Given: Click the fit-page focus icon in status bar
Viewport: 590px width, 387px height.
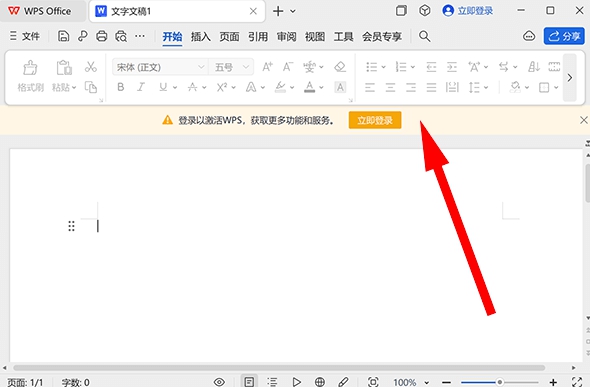Looking at the screenshot, I should pos(373,382).
